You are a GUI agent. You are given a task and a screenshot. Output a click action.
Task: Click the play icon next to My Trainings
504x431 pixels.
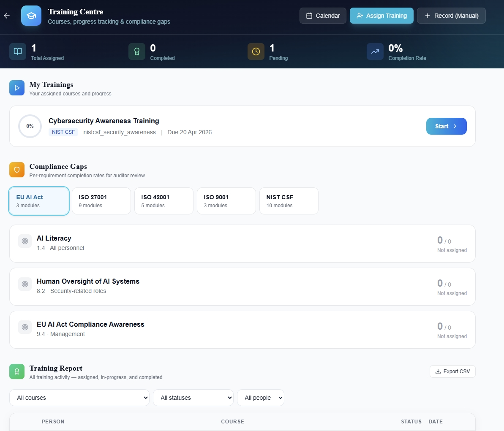point(16,88)
